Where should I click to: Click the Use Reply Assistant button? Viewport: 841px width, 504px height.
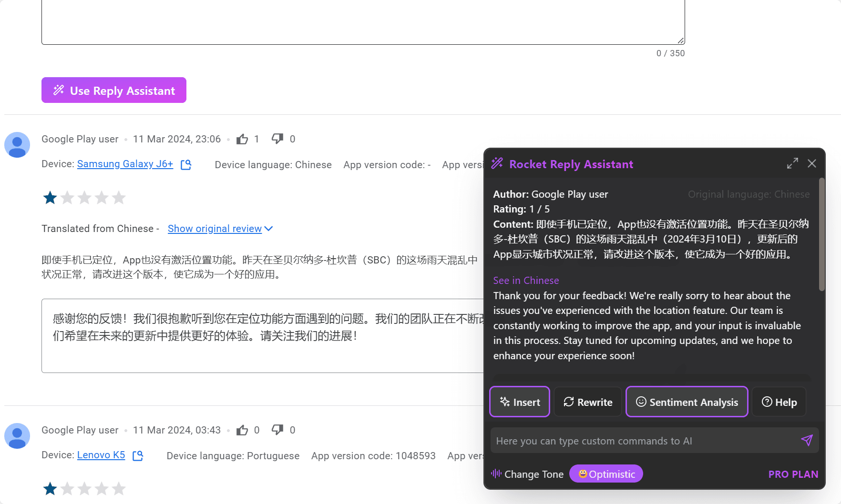(113, 90)
